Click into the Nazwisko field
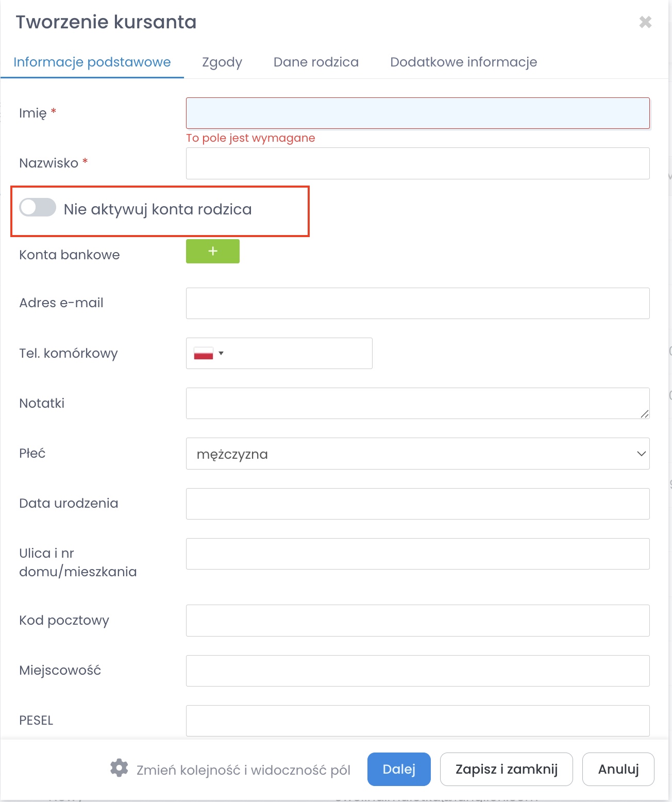The height and width of the screenshot is (802, 672). pos(417,164)
